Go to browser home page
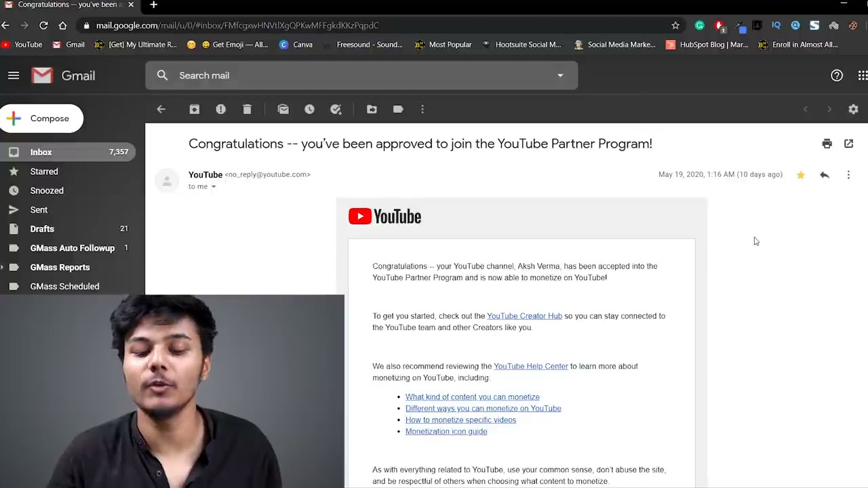 62,25
